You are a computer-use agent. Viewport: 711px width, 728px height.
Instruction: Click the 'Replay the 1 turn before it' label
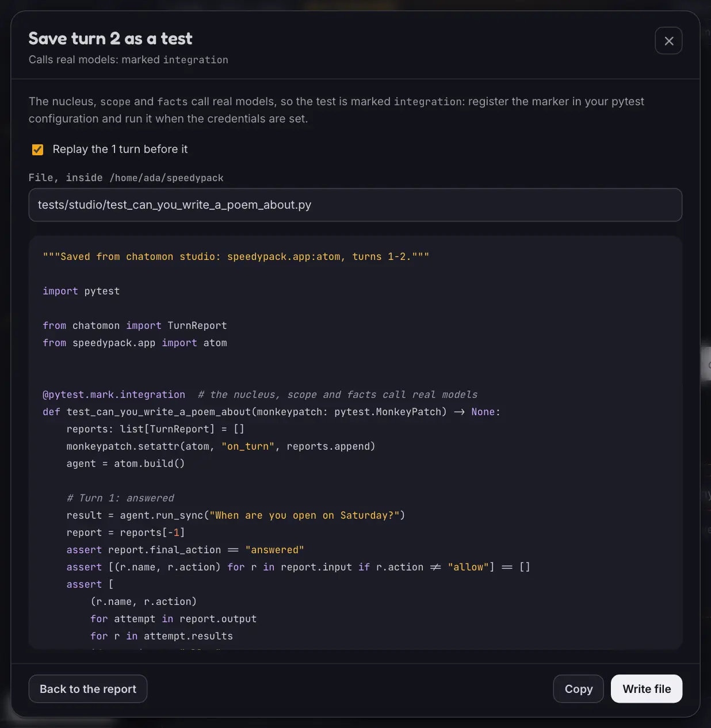[120, 150]
